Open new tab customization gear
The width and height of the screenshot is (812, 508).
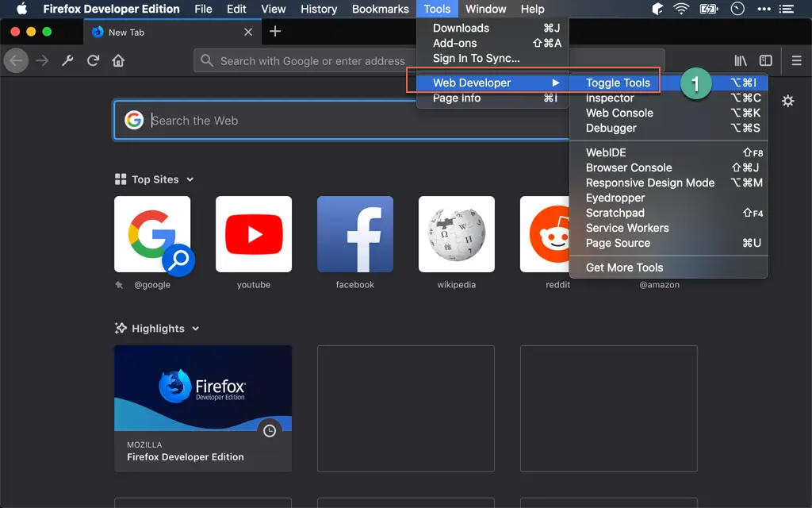(x=787, y=101)
